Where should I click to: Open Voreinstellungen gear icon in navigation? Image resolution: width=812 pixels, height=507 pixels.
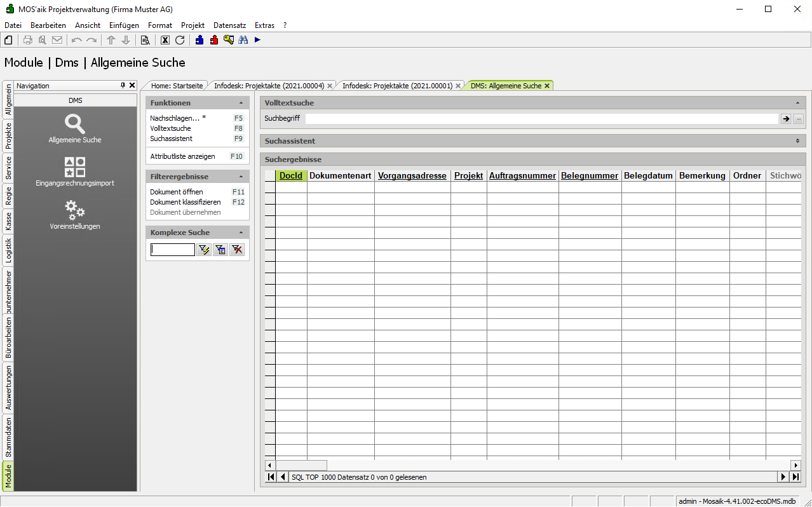(75, 214)
